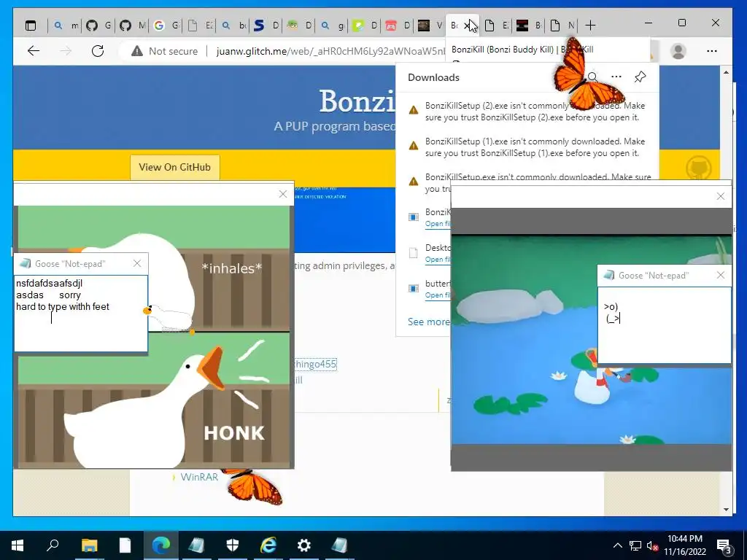Show hidden system tray icons
The image size is (747, 560).
[x=617, y=545]
